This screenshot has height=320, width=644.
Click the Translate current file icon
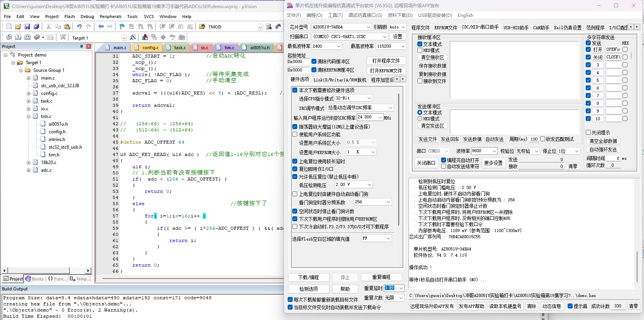pos(8,37)
